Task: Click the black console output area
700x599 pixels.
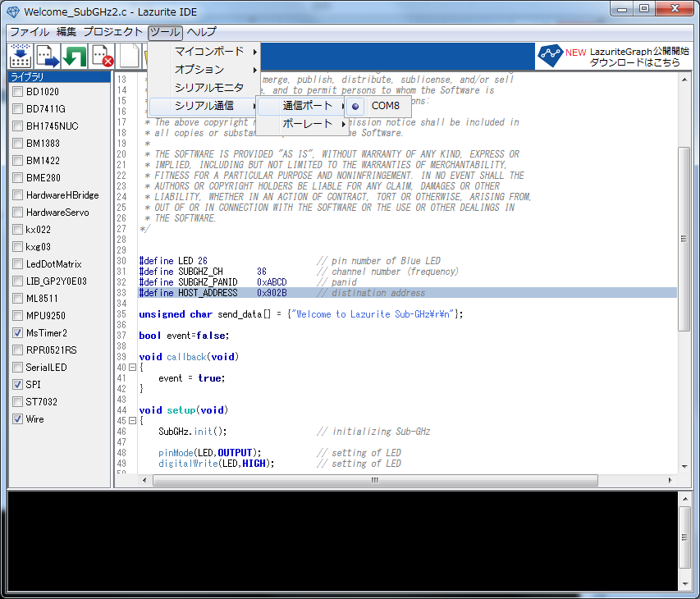Action: tap(343, 540)
